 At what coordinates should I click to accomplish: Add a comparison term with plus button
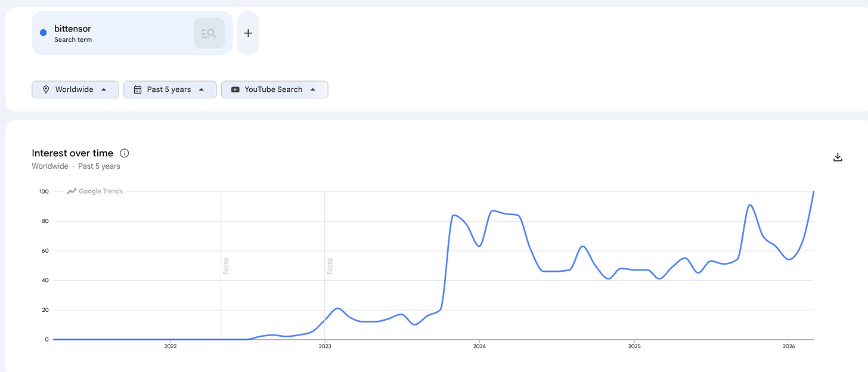tap(248, 33)
